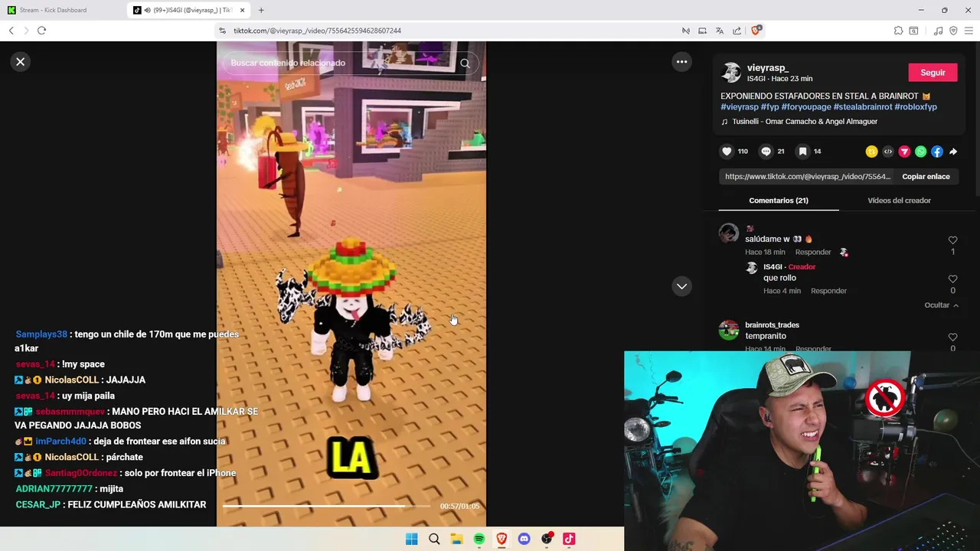Screen dimensions: 980x551
Task: Open the Tusinelli song link
Action: (805, 122)
